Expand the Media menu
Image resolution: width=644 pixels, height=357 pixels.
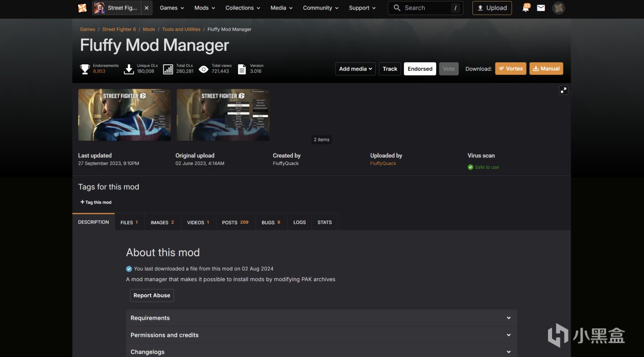[281, 8]
